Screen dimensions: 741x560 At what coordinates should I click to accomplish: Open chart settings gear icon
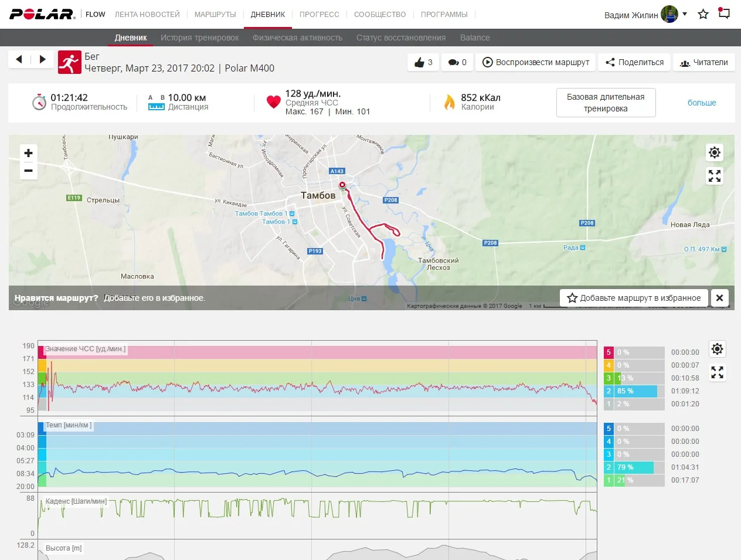(x=717, y=349)
